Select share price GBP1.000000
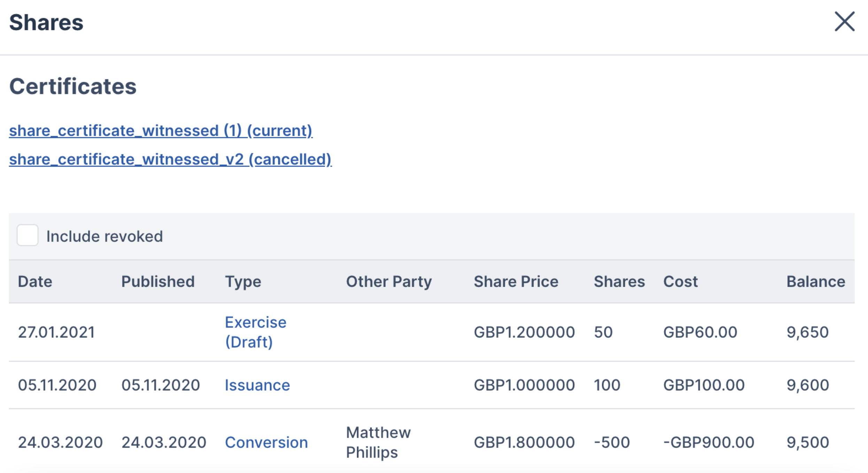 524,385
